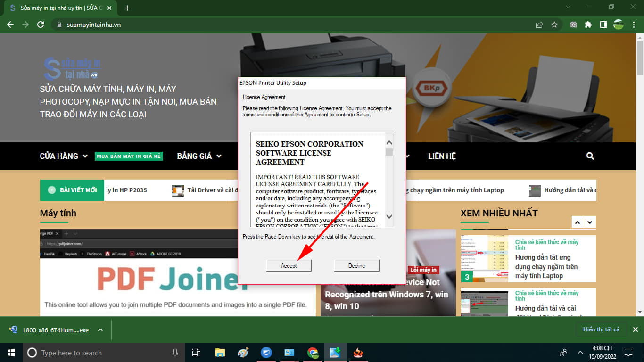
Task: Open Chrome three-dot menu
Action: (x=633, y=25)
